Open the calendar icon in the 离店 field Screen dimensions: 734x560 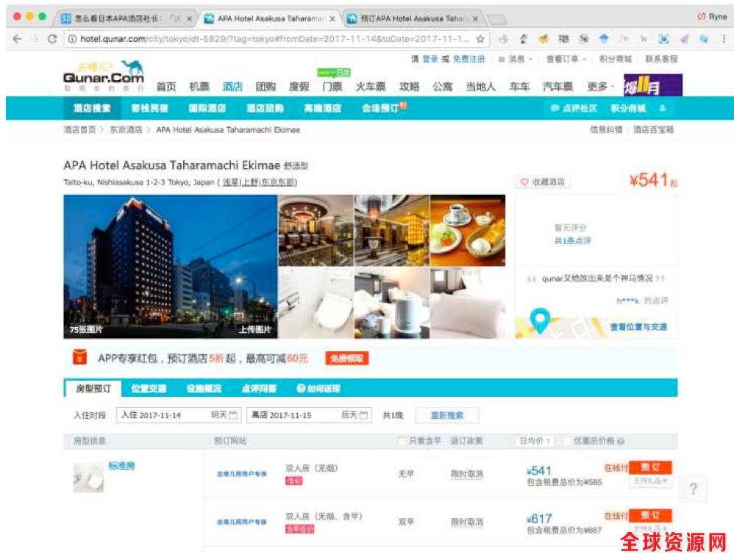[364, 415]
